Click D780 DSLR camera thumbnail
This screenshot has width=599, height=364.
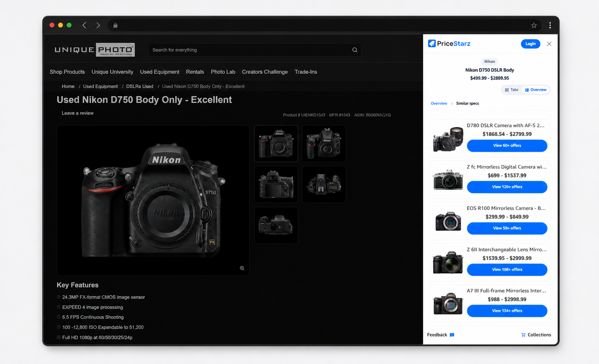tap(448, 139)
